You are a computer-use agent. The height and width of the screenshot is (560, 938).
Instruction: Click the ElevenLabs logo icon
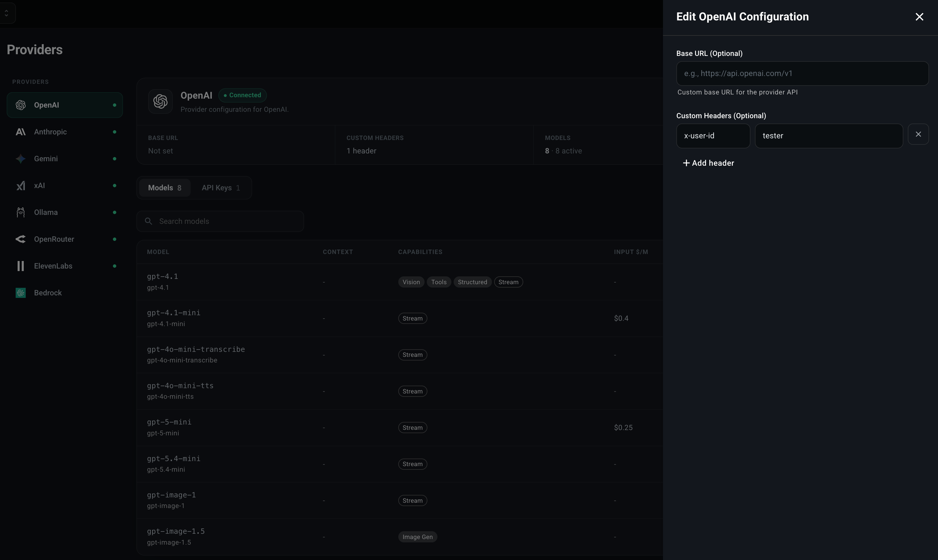pyautogui.click(x=21, y=266)
